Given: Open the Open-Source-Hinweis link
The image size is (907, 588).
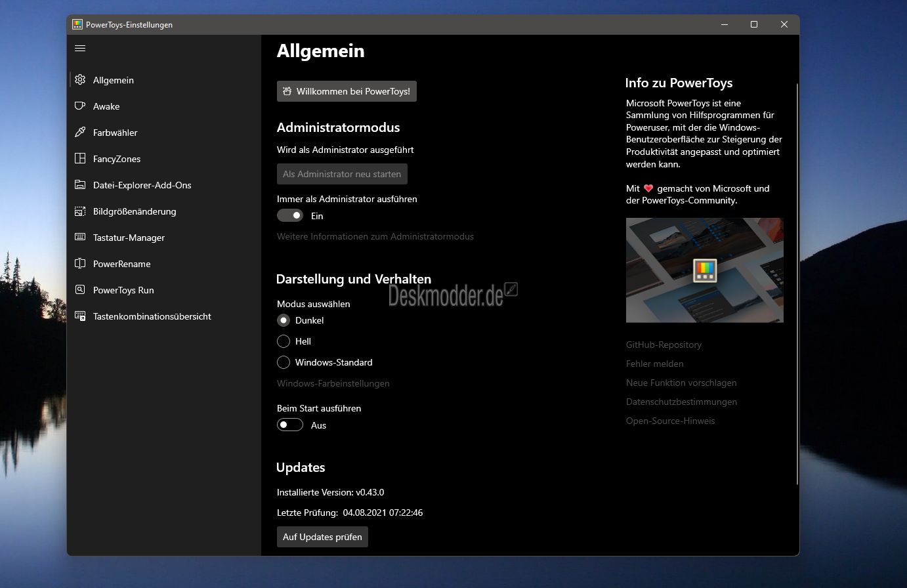Looking at the screenshot, I should pos(671,421).
